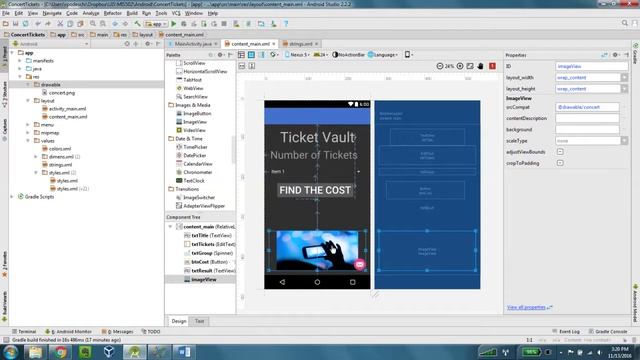
Task: Zoom out the layout preview
Action: [x=440, y=66]
